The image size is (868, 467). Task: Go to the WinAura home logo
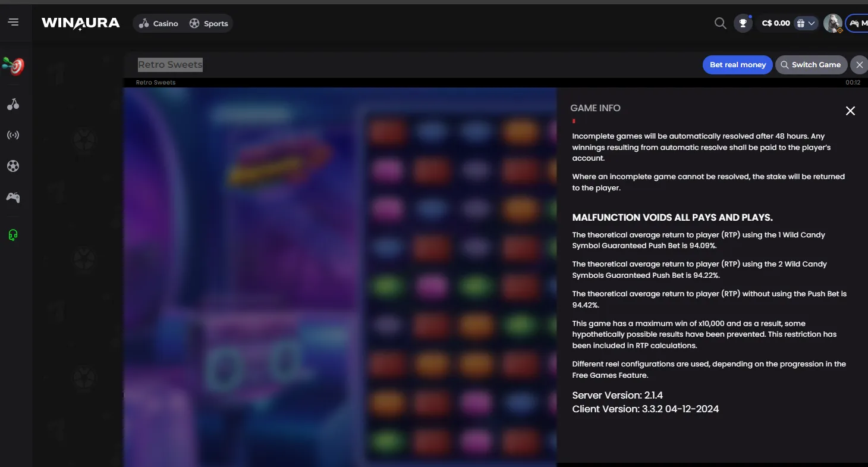pos(81,23)
